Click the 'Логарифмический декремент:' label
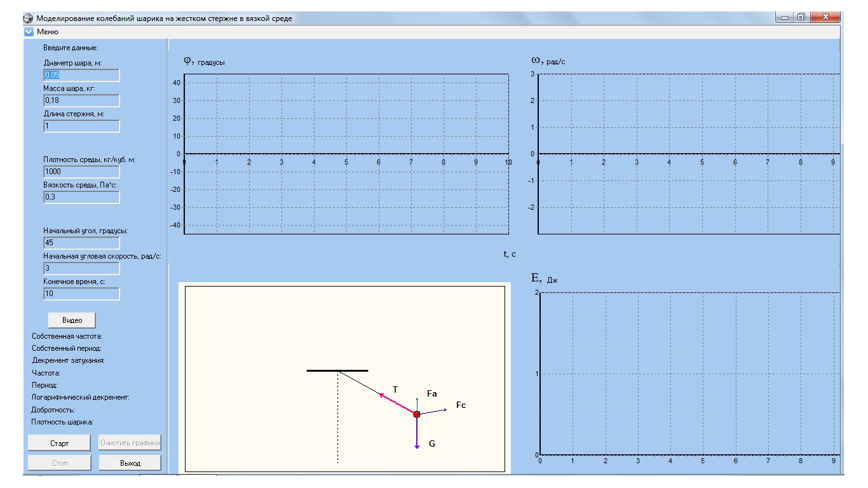Screen dimensions: 868x488 pyautogui.click(x=81, y=397)
